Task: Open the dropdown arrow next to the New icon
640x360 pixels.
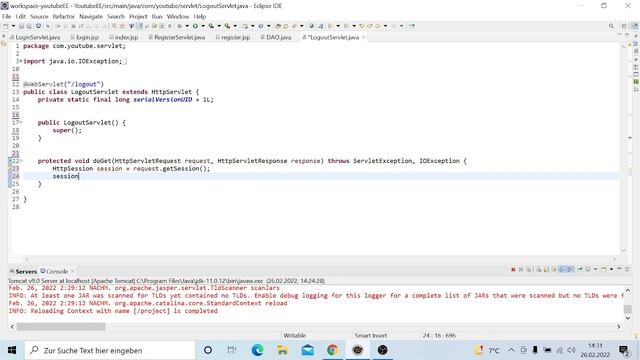Action: 13,26
